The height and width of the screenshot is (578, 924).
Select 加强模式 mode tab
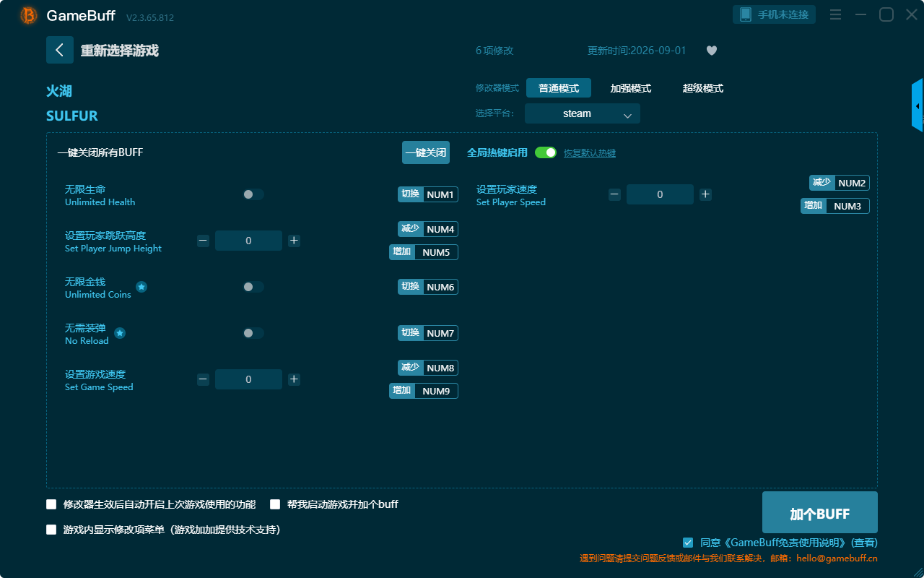(x=631, y=88)
